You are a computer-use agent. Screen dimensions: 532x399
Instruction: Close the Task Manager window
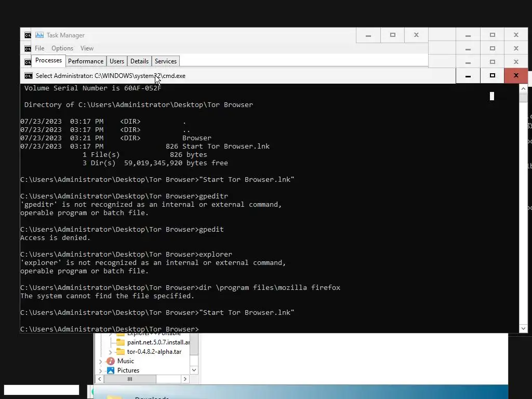[416, 35]
